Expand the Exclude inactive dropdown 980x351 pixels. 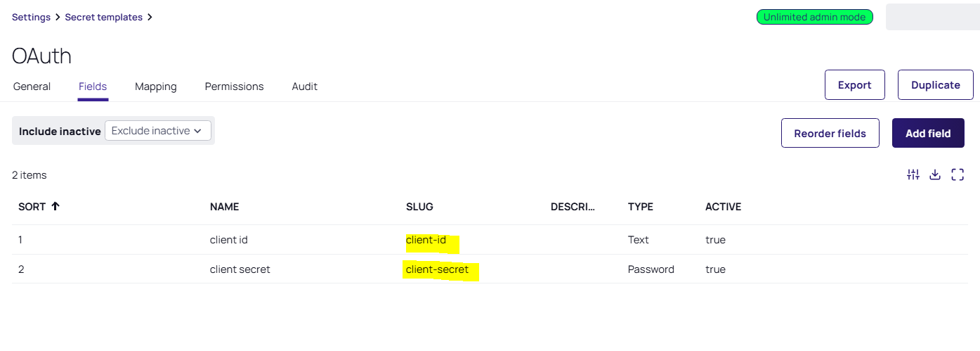pos(157,131)
